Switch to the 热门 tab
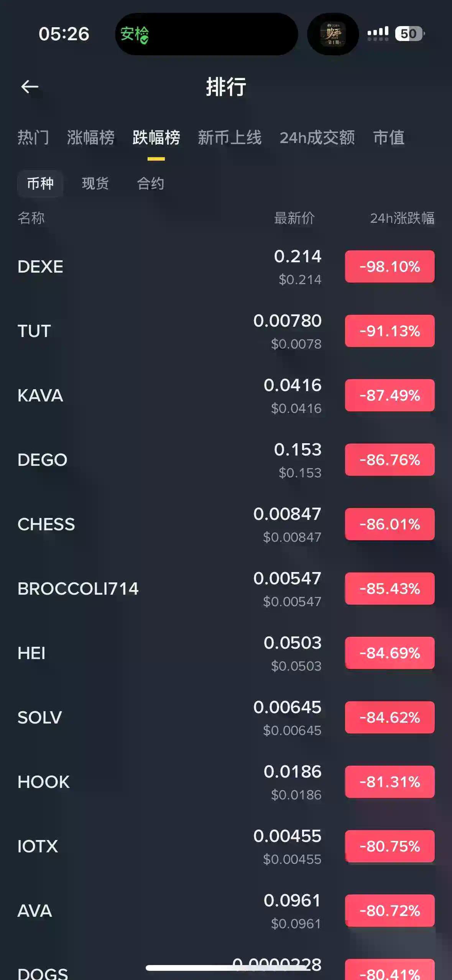452x980 pixels. [x=33, y=138]
